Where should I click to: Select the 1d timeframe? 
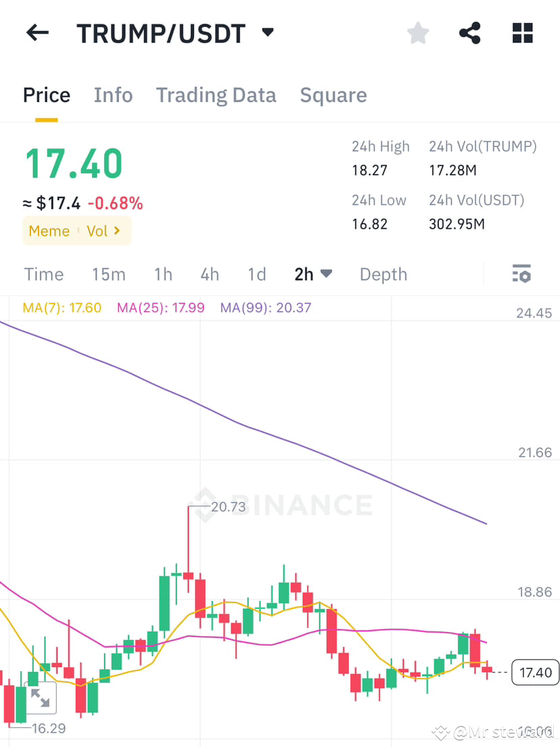[257, 274]
